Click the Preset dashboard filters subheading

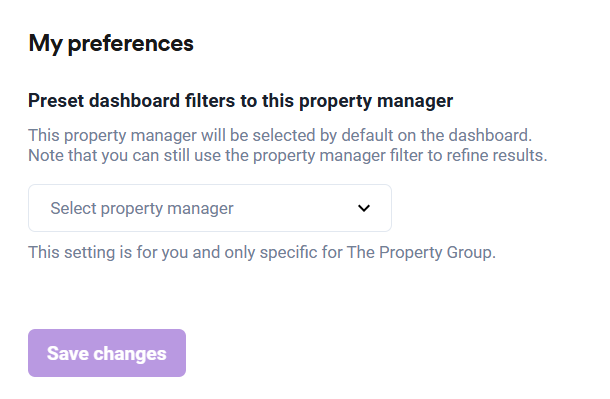point(240,101)
